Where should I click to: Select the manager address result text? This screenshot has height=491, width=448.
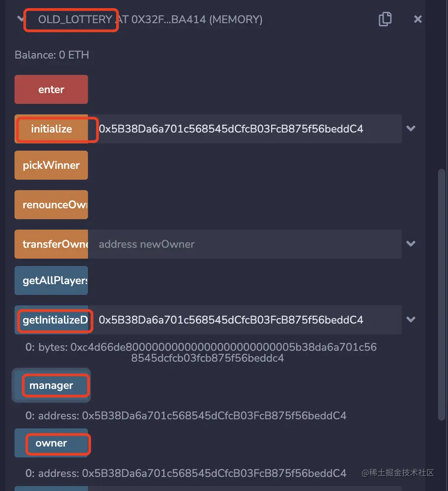(x=186, y=416)
